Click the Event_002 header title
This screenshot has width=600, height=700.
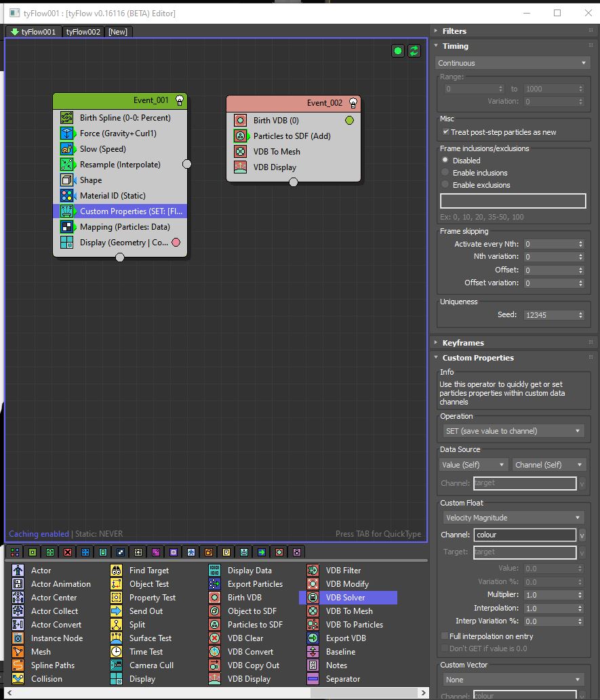coord(324,103)
